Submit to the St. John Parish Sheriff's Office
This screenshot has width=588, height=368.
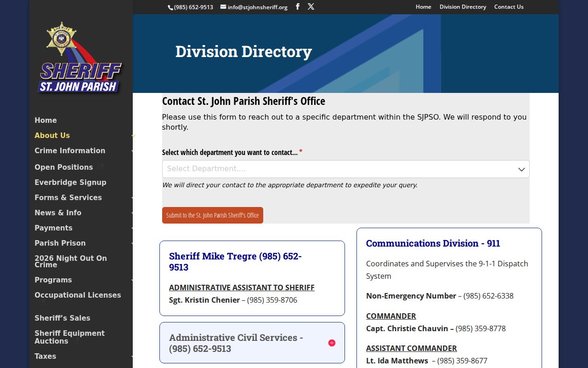(x=213, y=215)
